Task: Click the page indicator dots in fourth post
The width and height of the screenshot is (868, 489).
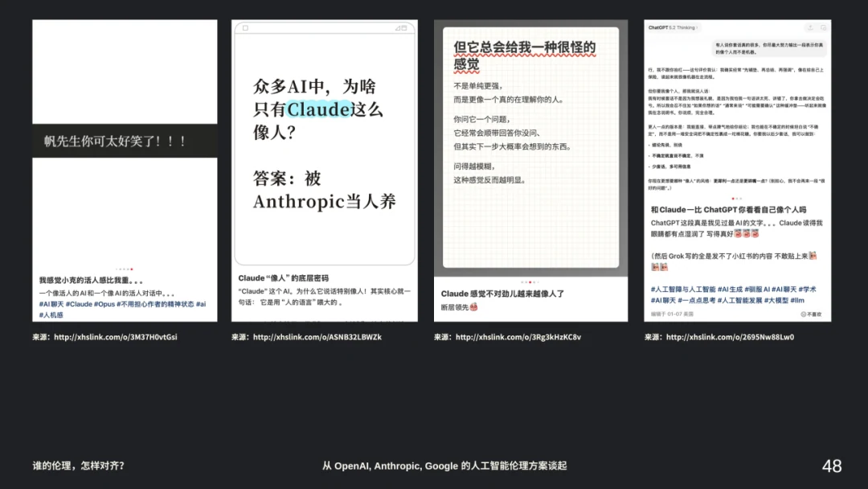Action: pos(736,199)
